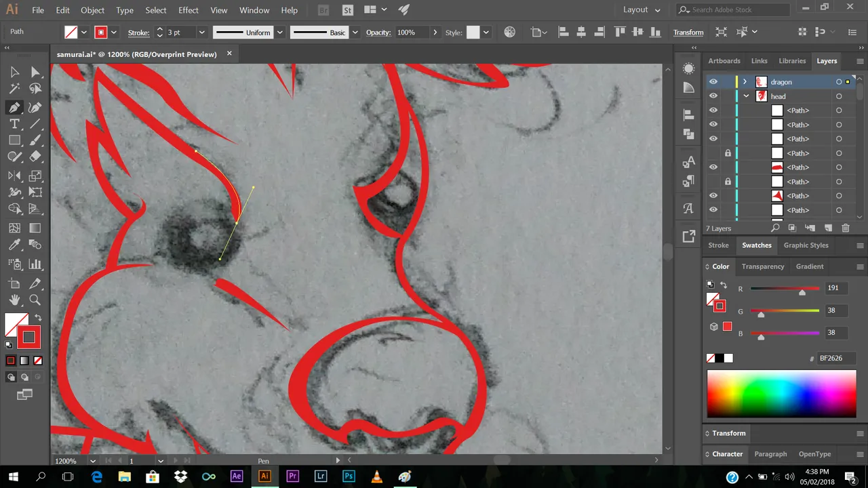This screenshot has height=488, width=868.
Task: Open the Graphic Styles tab
Action: pyautogui.click(x=806, y=245)
